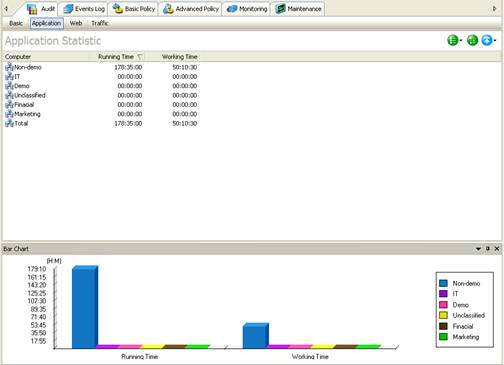Click the blue up-arrow toolbar icon
Screen dimensions: 504x365
coord(487,40)
